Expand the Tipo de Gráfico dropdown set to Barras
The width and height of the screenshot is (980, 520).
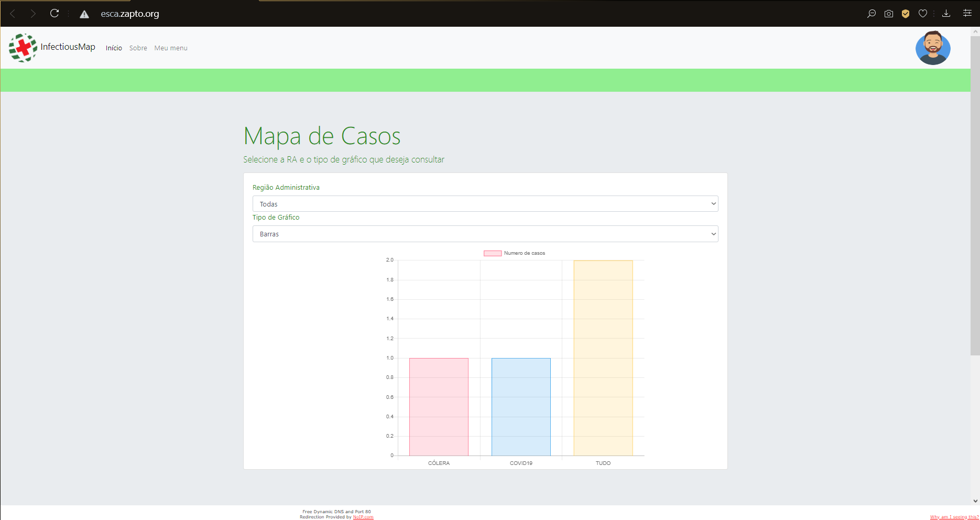[x=485, y=234]
